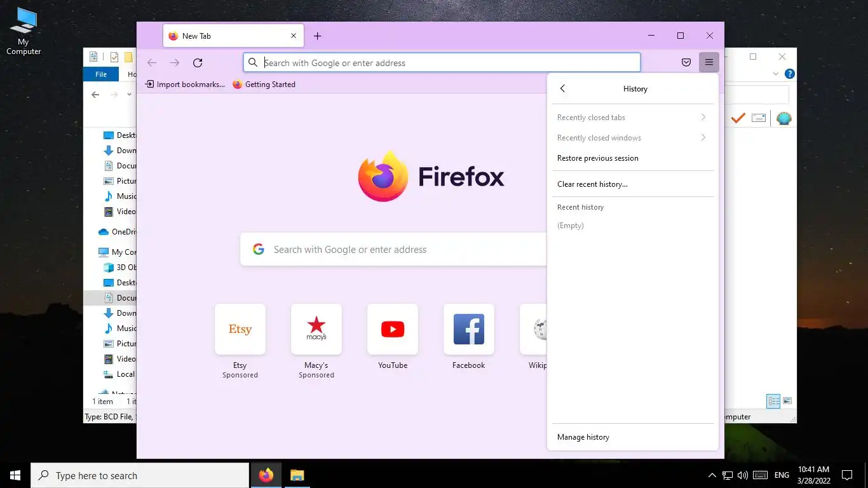
Task: Open the Firefox application menu hamburger icon
Action: point(709,62)
